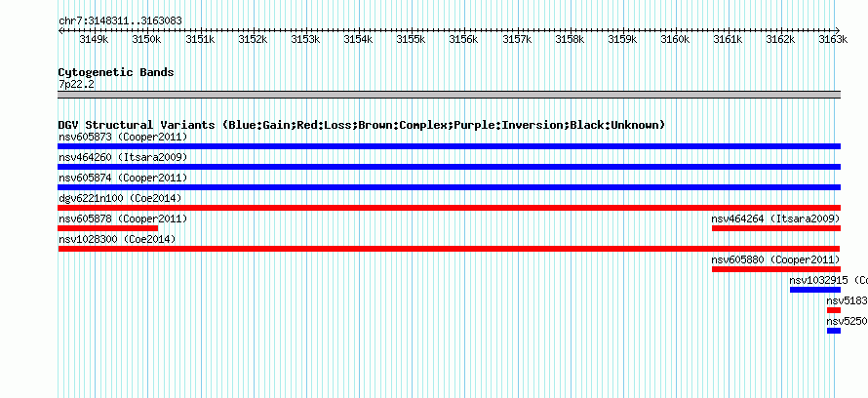Screen dimensions: 868x398
Task: Click the 3150k ruler tick label
Action: tap(146, 39)
